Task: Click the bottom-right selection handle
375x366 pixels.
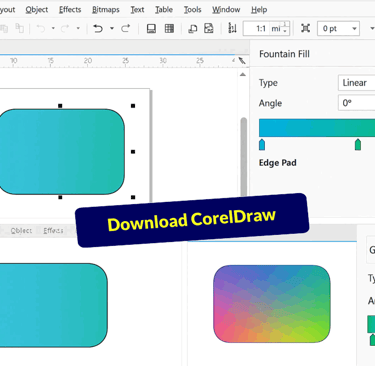Action: point(133,197)
